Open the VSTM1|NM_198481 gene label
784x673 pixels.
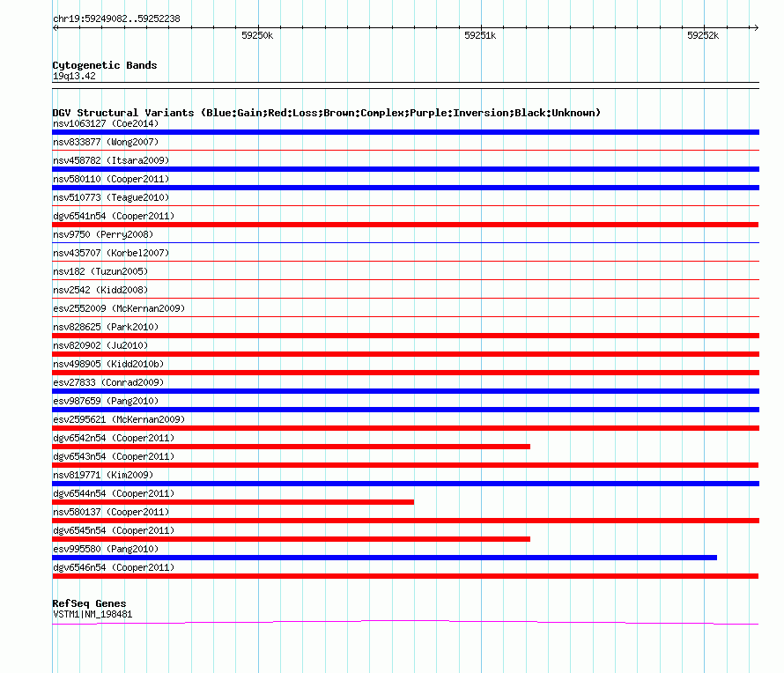92,615
